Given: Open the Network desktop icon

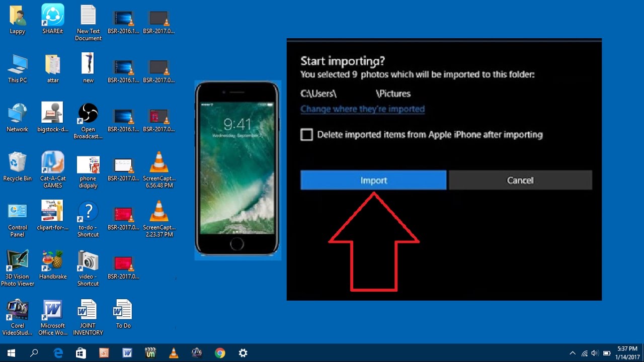Looking at the screenshot, I should pos(18,118).
